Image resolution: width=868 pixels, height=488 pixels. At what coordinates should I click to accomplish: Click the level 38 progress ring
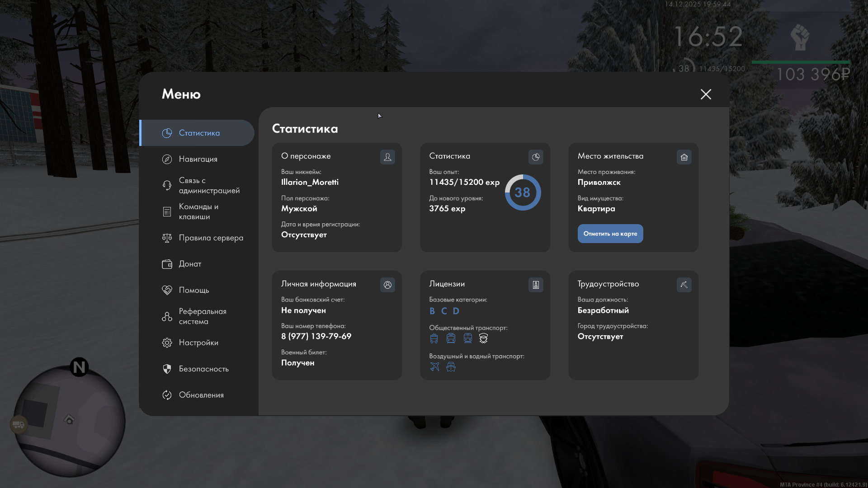point(523,192)
